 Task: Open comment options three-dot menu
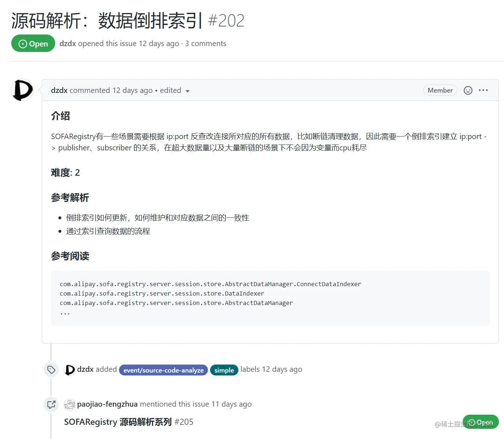coord(483,90)
